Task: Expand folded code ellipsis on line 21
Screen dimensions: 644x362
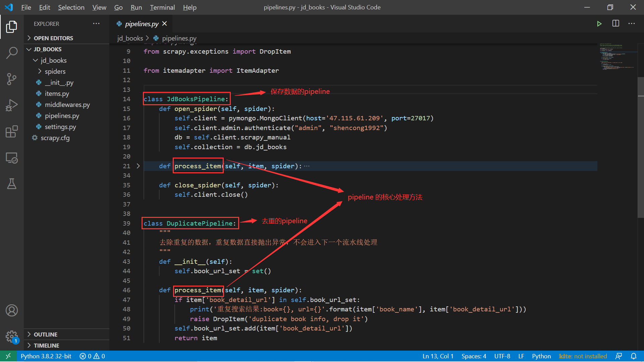Action: pyautogui.click(x=307, y=166)
